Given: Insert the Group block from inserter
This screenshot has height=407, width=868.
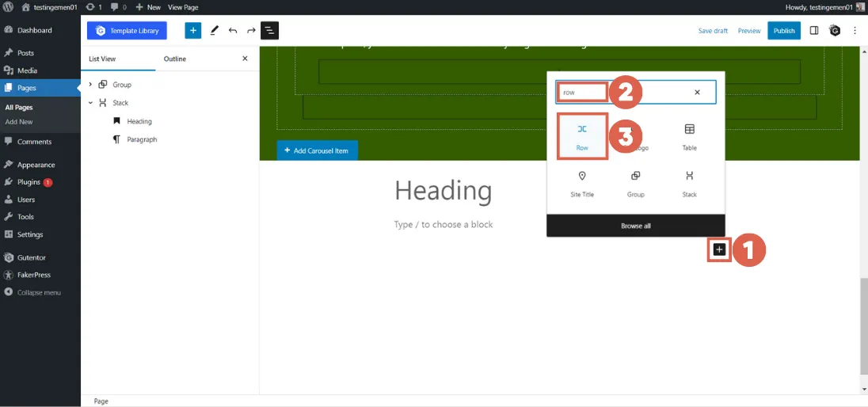Looking at the screenshot, I should click(x=635, y=183).
